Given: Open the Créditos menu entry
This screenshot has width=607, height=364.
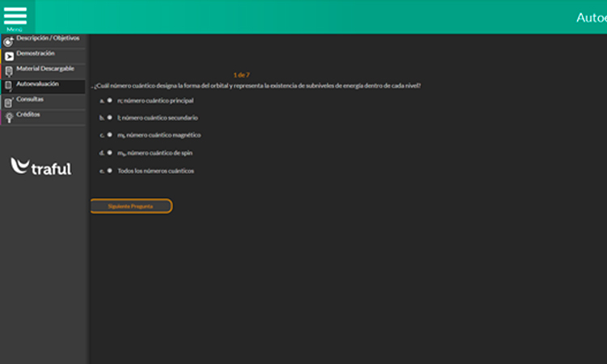Looking at the screenshot, I should pyautogui.click(x=28, y=115).
